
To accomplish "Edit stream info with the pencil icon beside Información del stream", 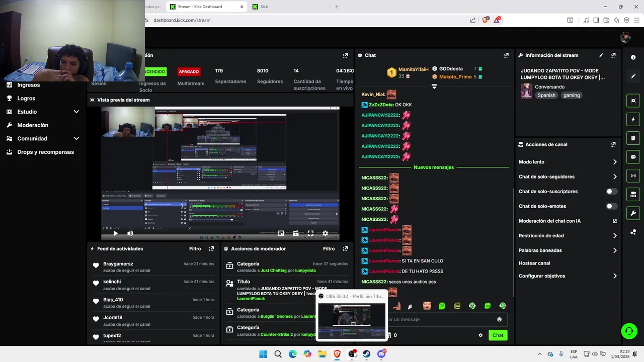I will [x=601, y=55].
